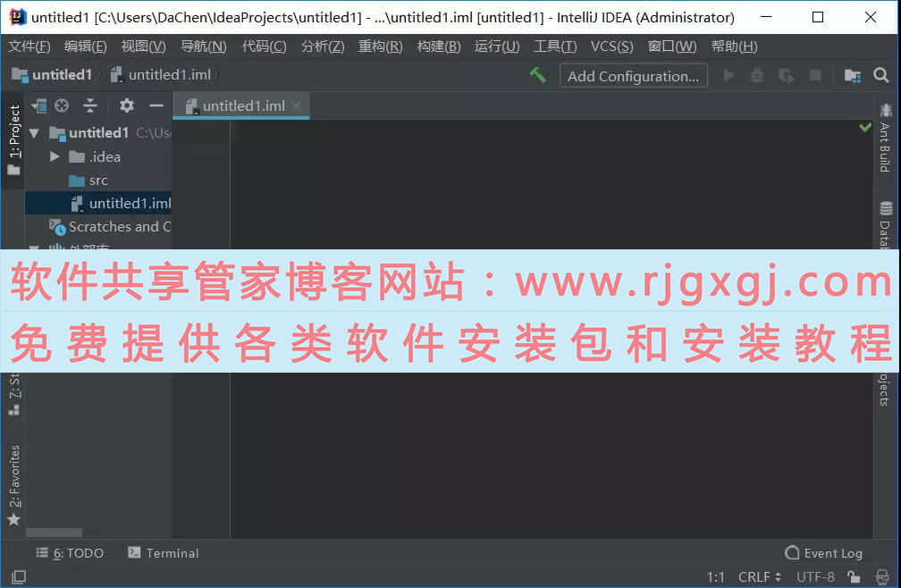Image resolution: width=901 pixels, height=588 pixels.
Task: Open the 视图(V) menu
Action: pyautogui.click(x=143, y=46)
